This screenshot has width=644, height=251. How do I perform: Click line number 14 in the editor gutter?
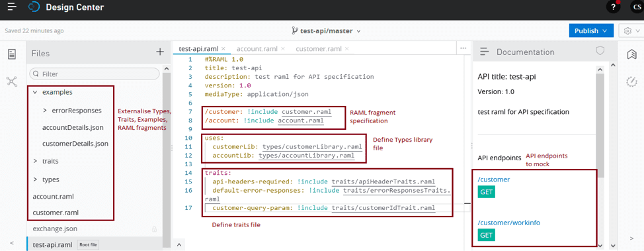pyautogui.click(x=189, y=173)
